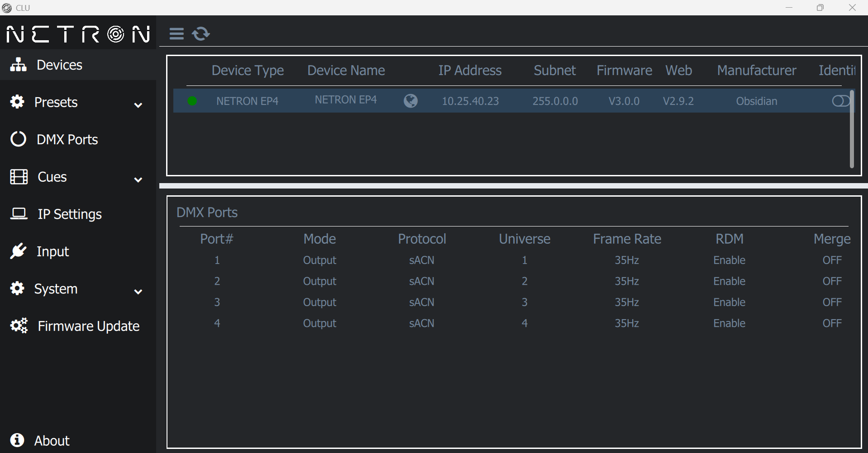
Task: Click the Cues film strip icon
Action: (x=19, y=177)
